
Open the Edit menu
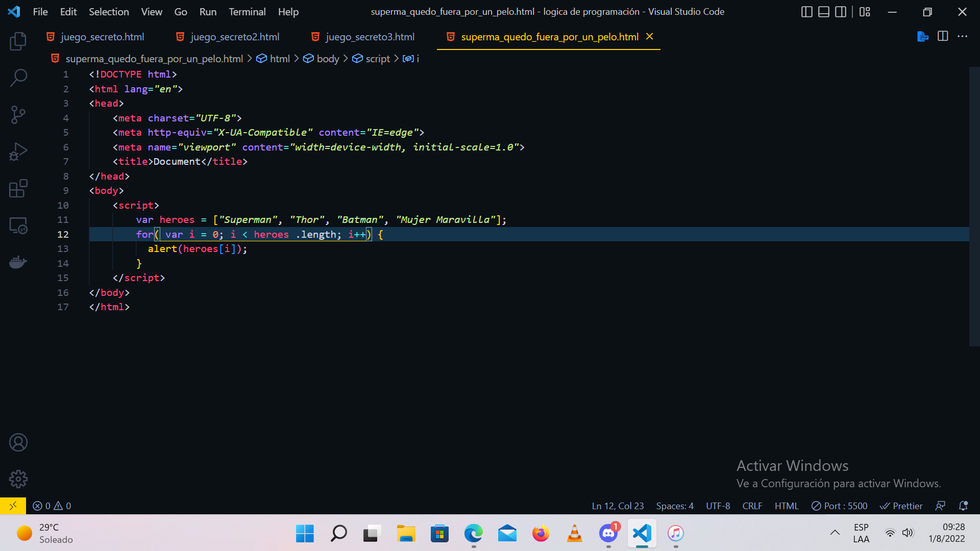[68, 12]
